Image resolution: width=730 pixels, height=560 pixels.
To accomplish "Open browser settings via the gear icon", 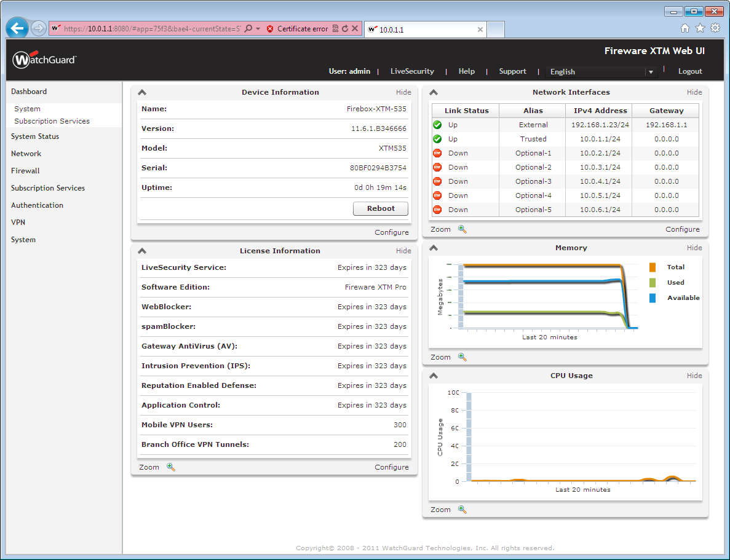I will [x=714, y=28].
